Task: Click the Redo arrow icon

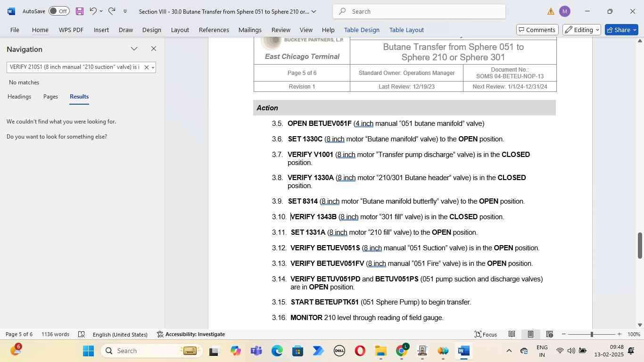Action: [x=112, y=11]
